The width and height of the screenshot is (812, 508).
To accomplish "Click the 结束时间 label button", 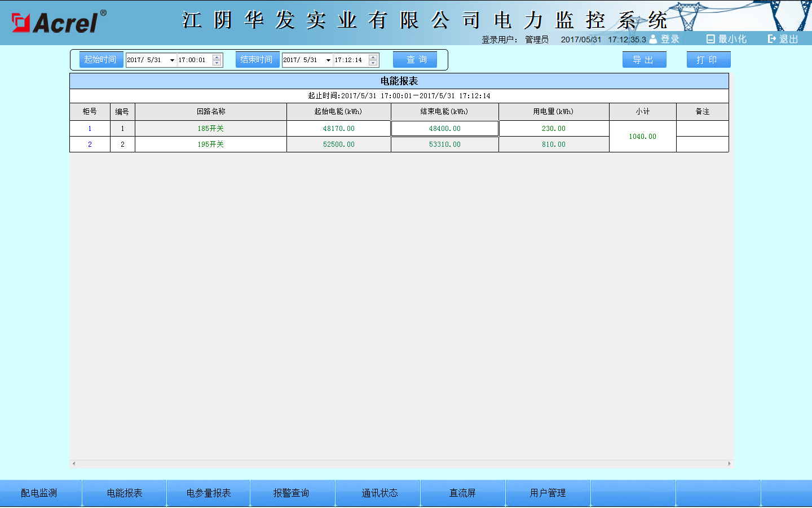I will pyautogui.click(x=257, y=59).
